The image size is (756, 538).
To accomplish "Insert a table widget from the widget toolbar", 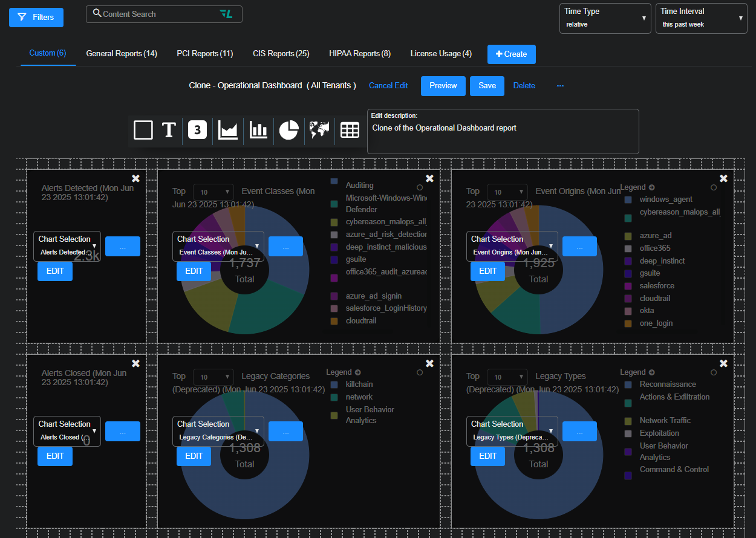I will click(350, 130).
